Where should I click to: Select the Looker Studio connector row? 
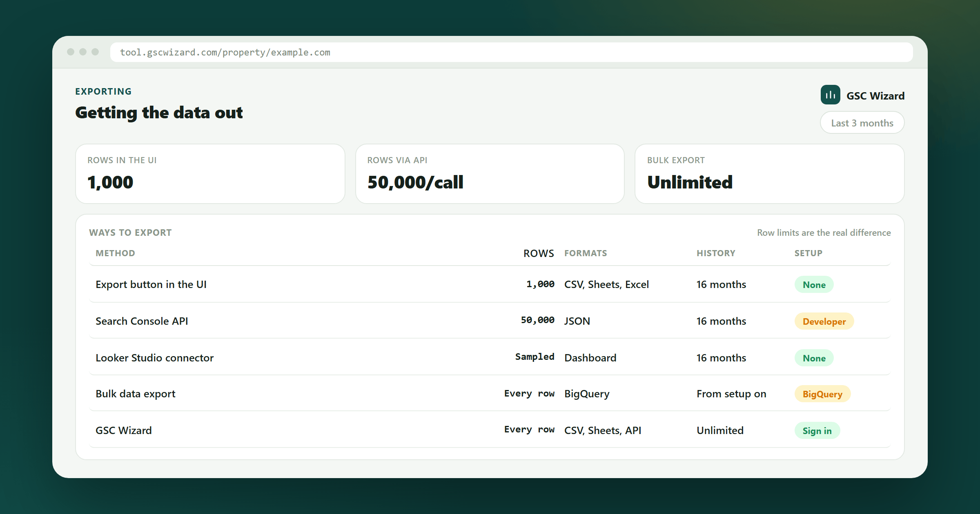[x=490, y=358]
